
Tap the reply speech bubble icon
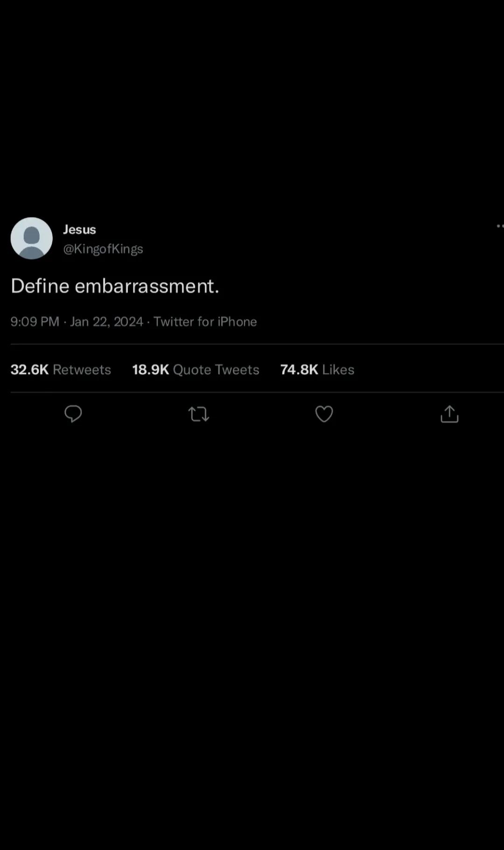click(x=73, y=414)
